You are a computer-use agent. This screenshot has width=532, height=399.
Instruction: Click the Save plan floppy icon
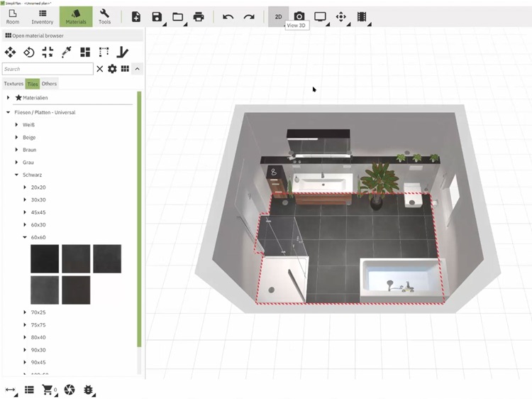157,16
